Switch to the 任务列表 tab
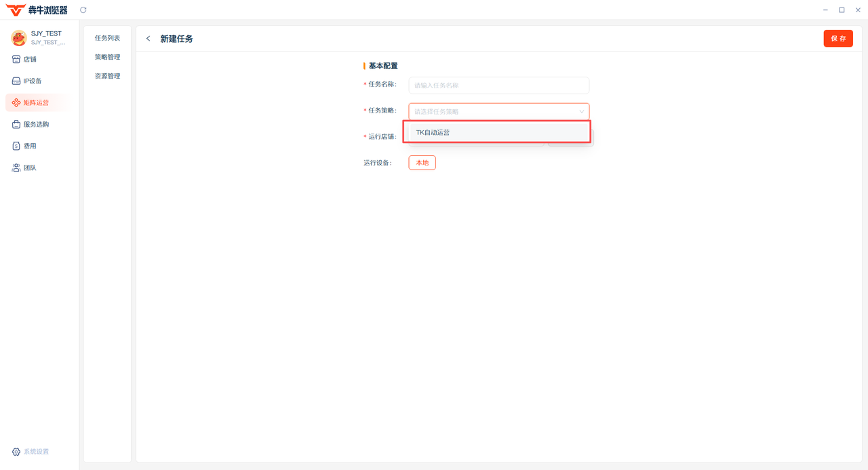The height and width of the screenshot is (470, 868). coord(107,38)
